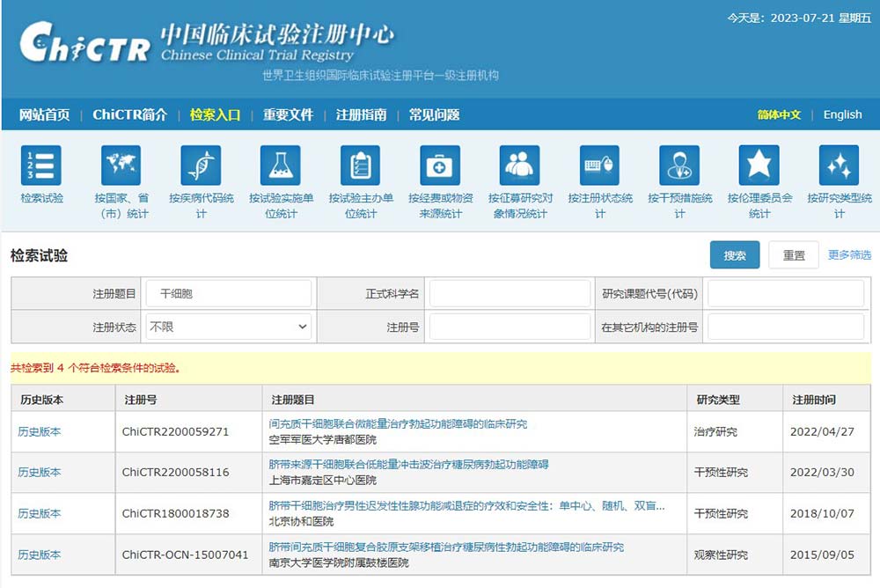Click the 检索试验 list icon
The width and height of the screenshot is (880, 588).
point(41,166)
